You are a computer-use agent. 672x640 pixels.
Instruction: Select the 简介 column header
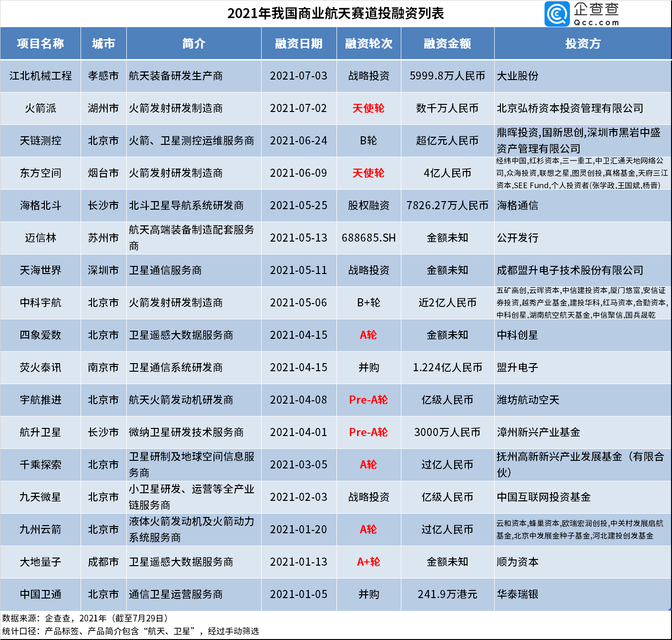coord(194,43)
